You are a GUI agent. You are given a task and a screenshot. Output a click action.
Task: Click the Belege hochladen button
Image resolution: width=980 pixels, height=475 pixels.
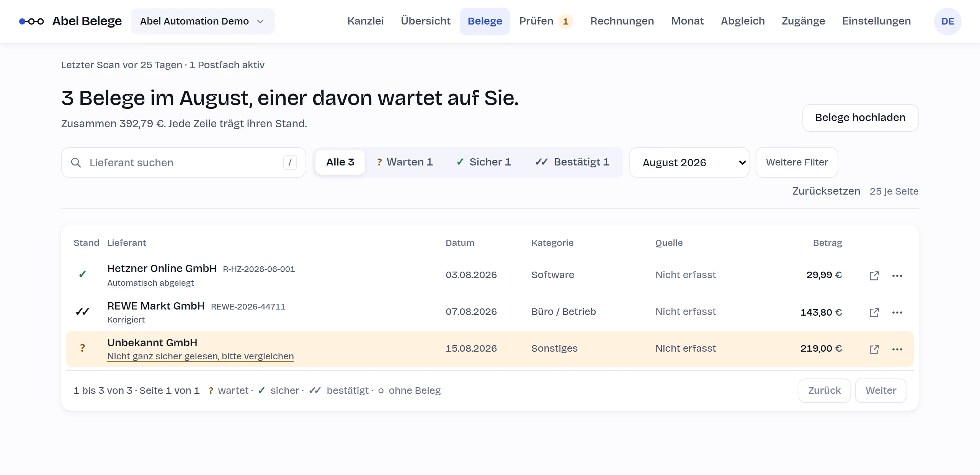click(860, 118)
